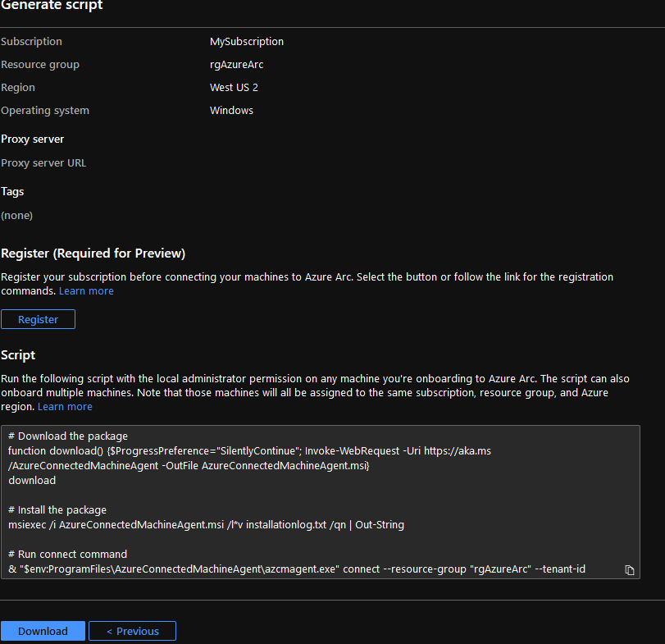Click the Script section heading

click(18, 355)
